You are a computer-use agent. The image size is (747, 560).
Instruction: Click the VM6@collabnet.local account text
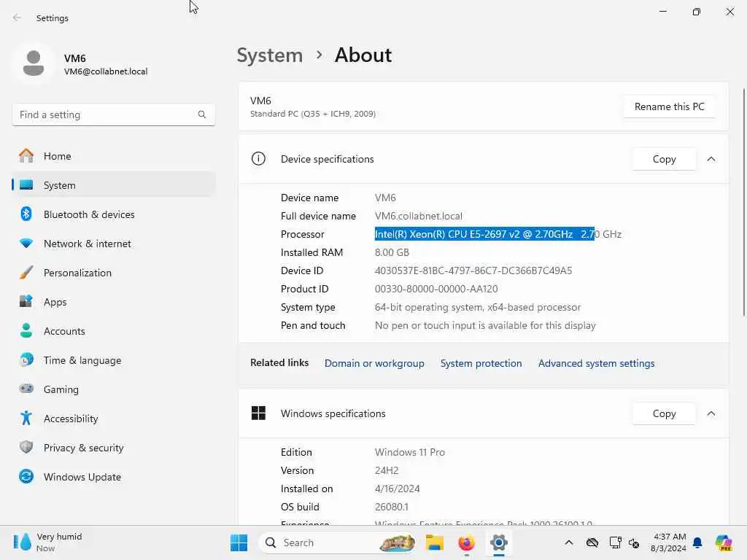tap(106, 71)
